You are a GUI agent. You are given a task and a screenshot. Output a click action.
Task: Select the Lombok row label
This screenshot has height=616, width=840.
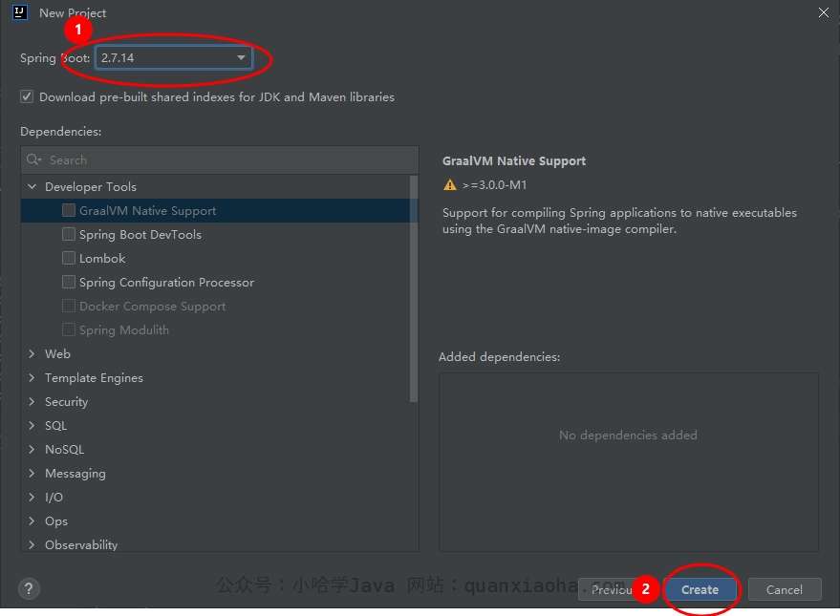coord(102,258)
